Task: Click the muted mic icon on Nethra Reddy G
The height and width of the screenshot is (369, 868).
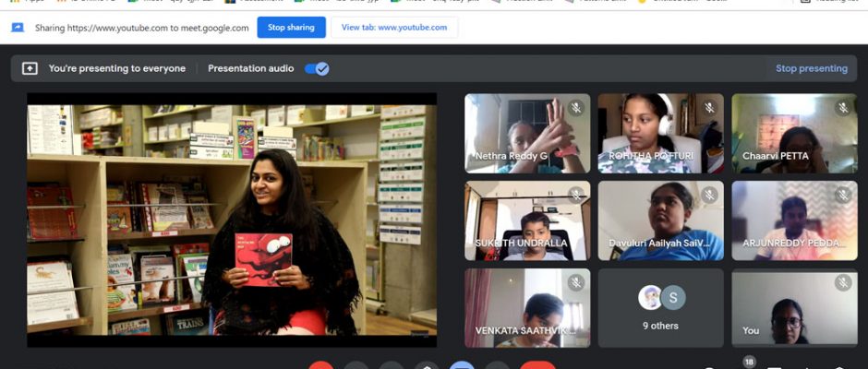Action: pyautogui.click(x=575, y=107)
